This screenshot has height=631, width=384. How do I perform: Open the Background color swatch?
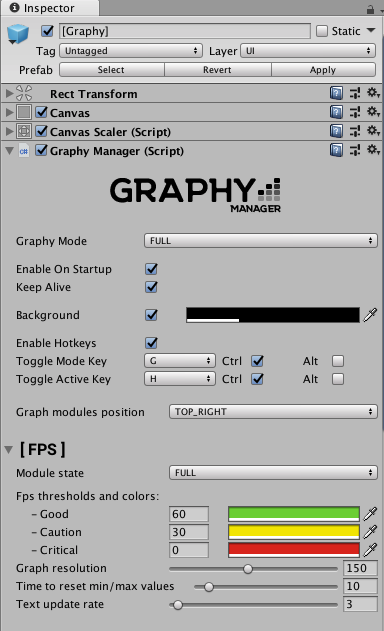273,315
